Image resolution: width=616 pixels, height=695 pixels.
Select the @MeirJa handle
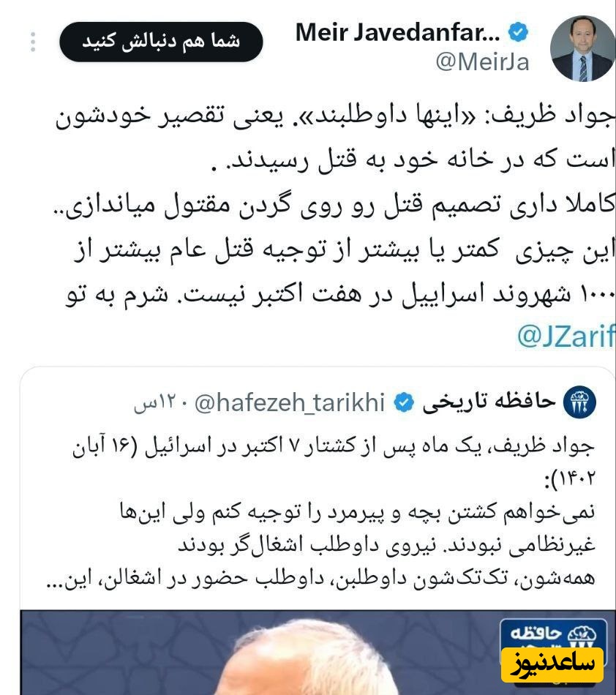tap(482, 62)
